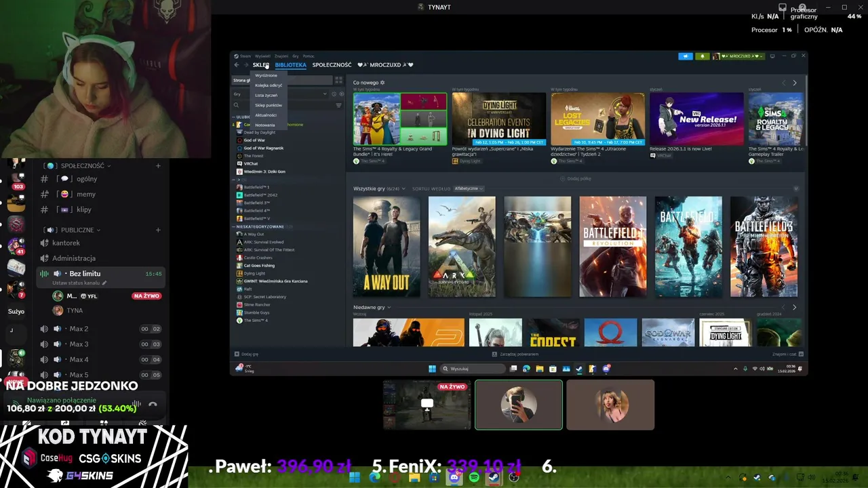Viewport: 868px width, 488px height.
Task: Open Edge browser from the bottom taskbar
Action: coord(374,477)
